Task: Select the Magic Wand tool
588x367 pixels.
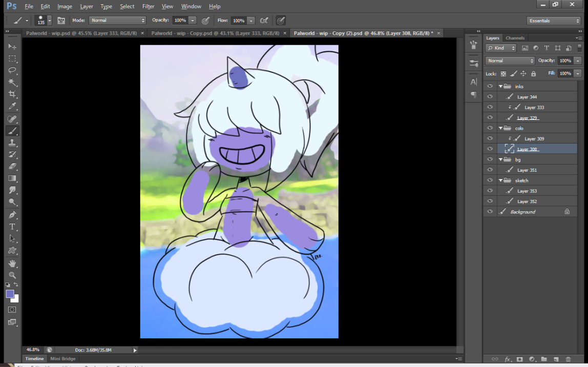Action: pos(12,83)
